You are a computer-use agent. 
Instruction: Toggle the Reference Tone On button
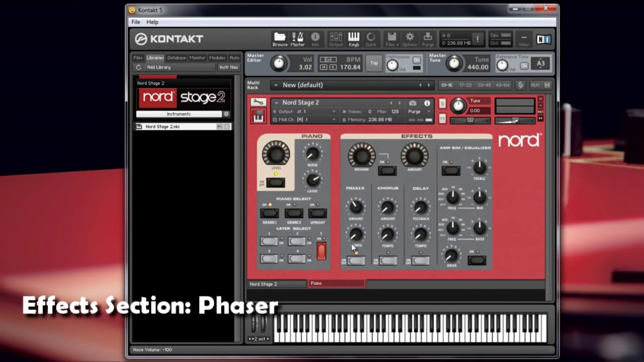tap(524, 66)
